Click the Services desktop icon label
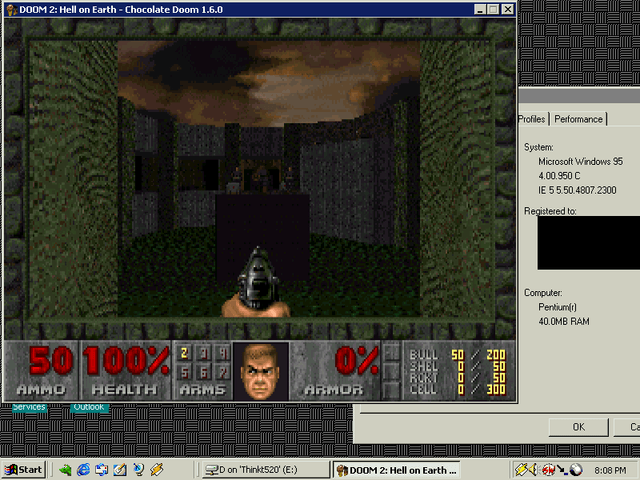The height and width of the screenshot is (480, 640). click(x=29, y=407)
